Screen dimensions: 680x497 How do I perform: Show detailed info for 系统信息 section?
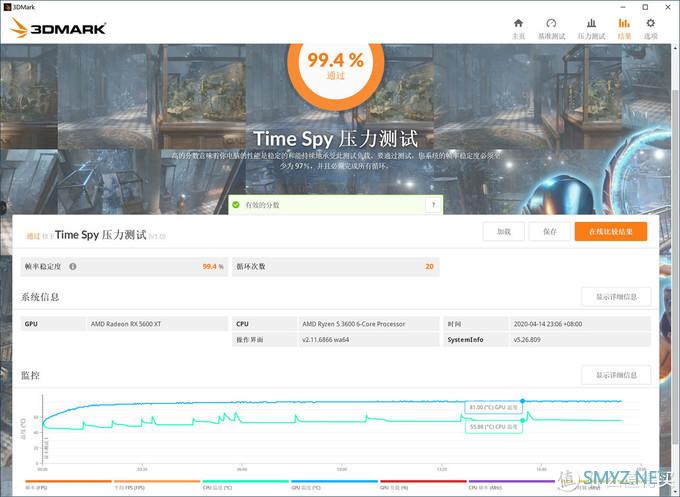pyautogui.click(x=616, y=297)
